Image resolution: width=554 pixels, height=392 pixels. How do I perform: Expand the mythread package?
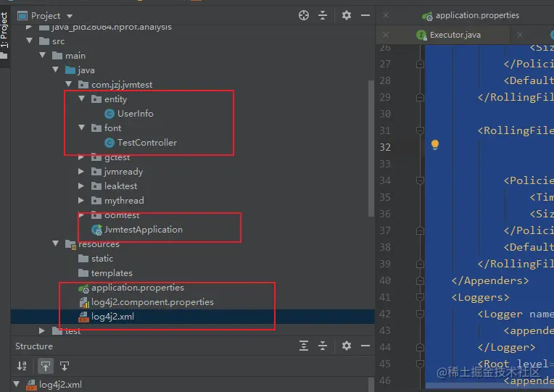click(81, 200)
